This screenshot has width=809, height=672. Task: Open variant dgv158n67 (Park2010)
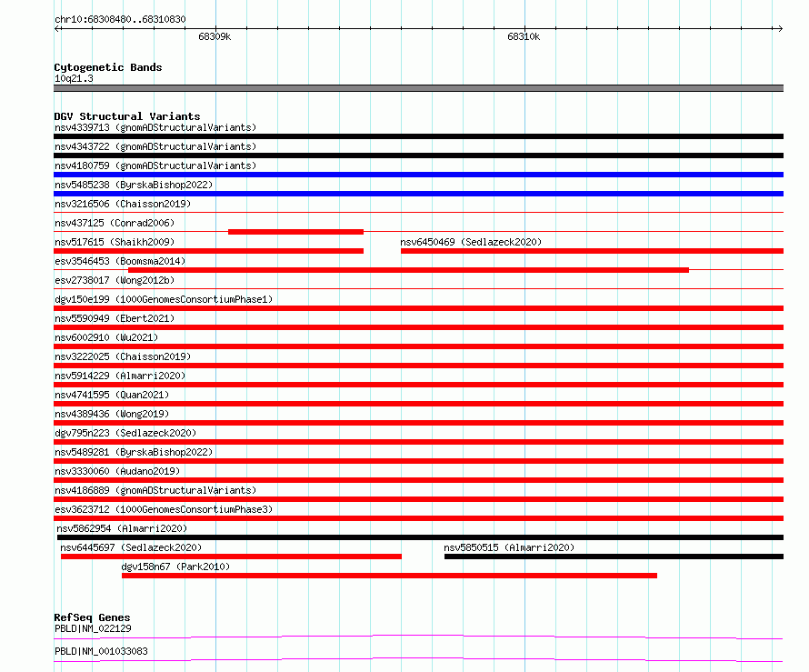[x=175, y=567]
